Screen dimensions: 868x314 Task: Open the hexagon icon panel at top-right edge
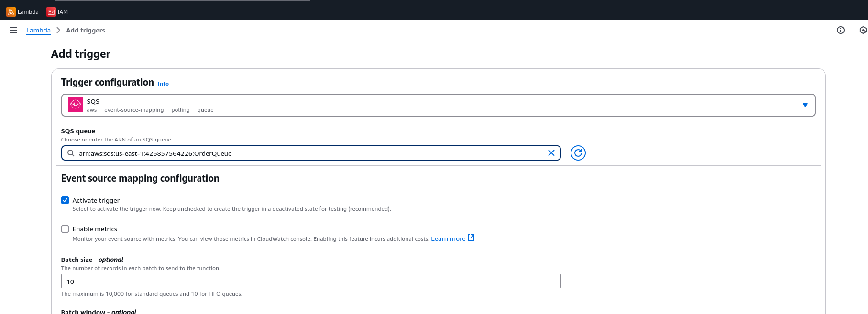863,30
